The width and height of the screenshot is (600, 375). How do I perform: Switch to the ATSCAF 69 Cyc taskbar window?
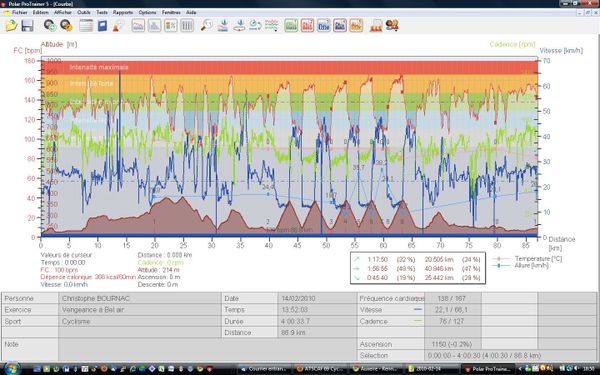[x=321, y=369]
